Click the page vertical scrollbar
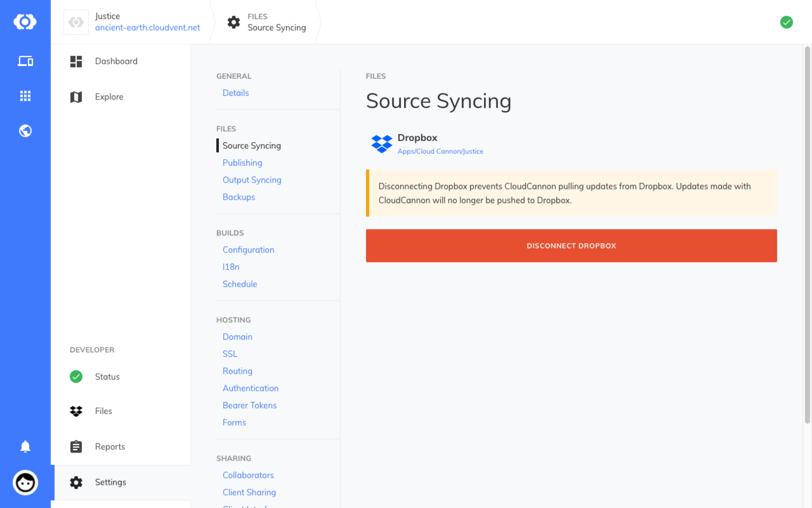 point(807,235)
